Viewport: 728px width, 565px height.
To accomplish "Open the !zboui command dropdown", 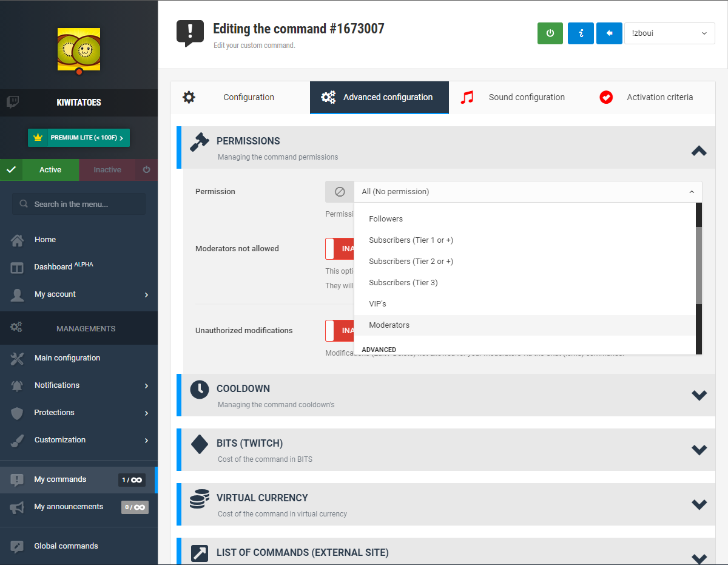I will click(x=669, y=33).
